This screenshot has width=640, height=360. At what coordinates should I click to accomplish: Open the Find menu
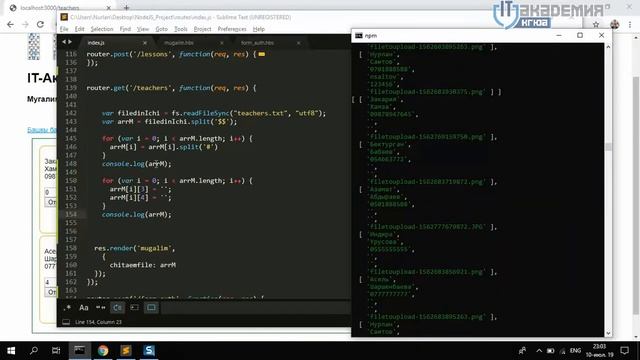tap(125, 29)
